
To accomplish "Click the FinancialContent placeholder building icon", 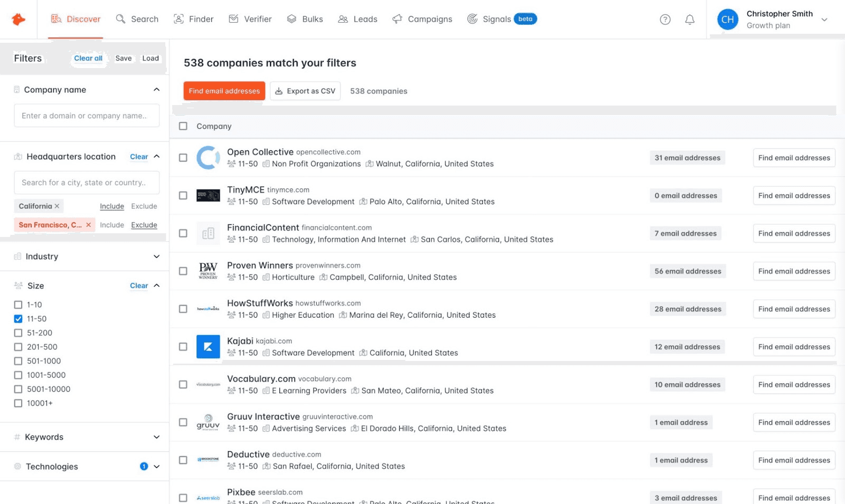I will pyautogui.click(x=208, y=233).
